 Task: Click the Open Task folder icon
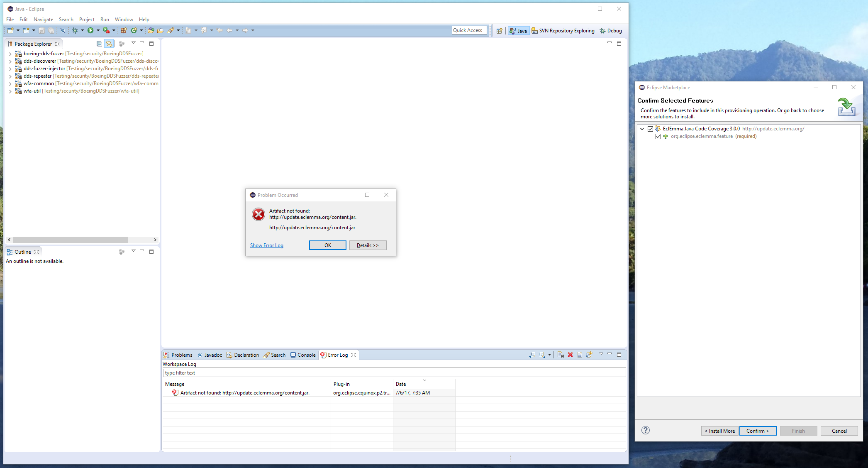160,30
